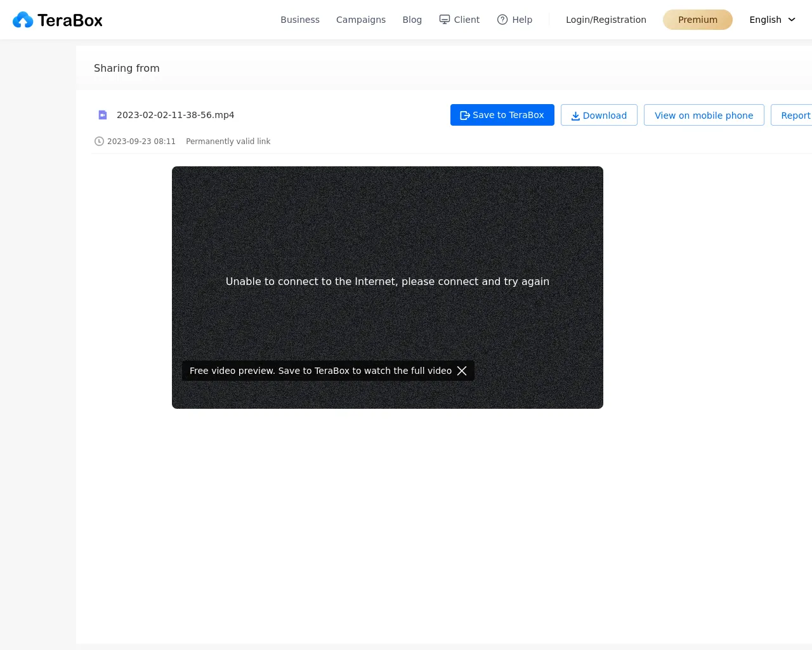Click the 2023-02-02-11-38-56.mp4 file name
Viewport: 812px width, 650px height.
(x=176, y=115)
